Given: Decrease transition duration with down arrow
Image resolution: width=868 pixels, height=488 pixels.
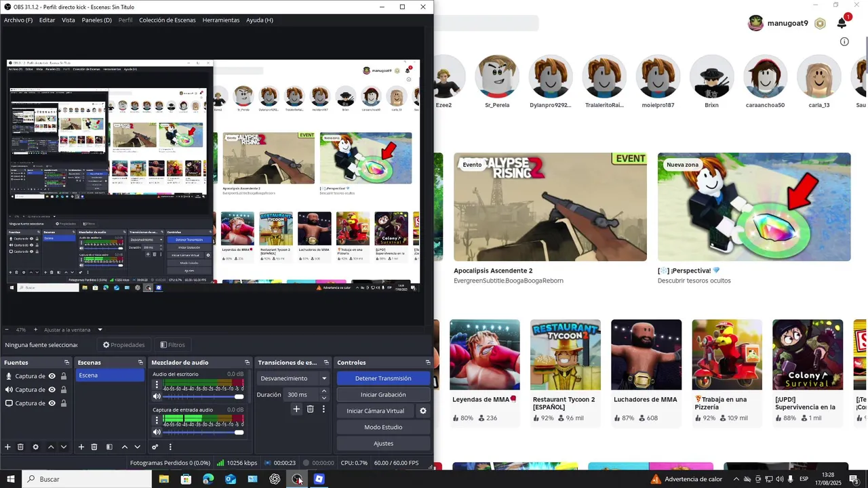Looking at the screenshot, I should (x=324, y=398).
